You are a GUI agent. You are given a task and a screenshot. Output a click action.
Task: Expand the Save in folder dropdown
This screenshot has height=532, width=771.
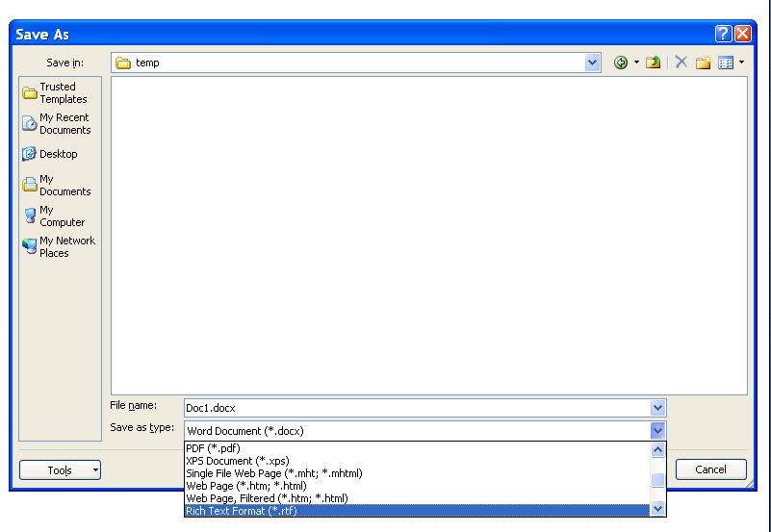592,63
